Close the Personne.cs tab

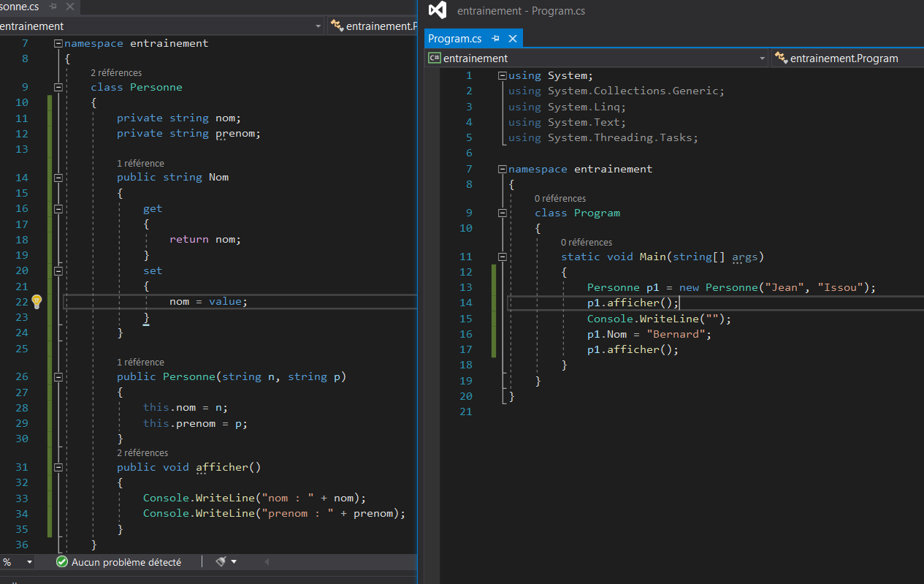pyautogui.click(x=71, y=7)
